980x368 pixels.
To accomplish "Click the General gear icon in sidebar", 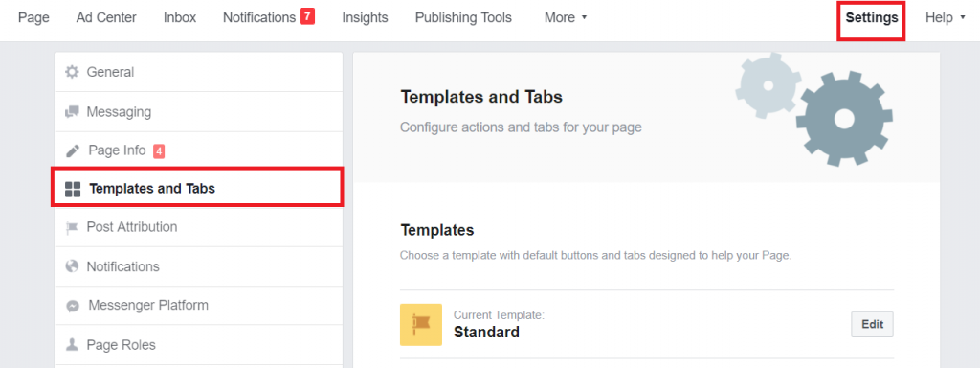I will click(x=73, y=72).
